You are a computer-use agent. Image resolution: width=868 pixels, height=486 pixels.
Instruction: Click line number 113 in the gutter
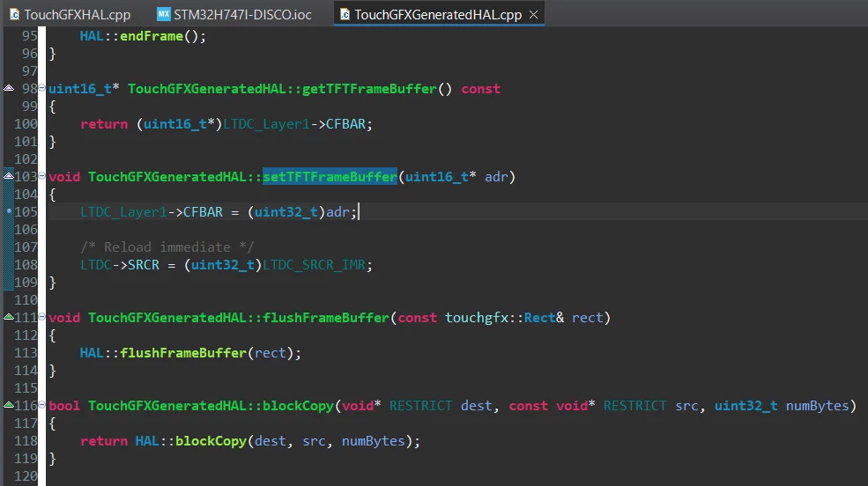26,353
